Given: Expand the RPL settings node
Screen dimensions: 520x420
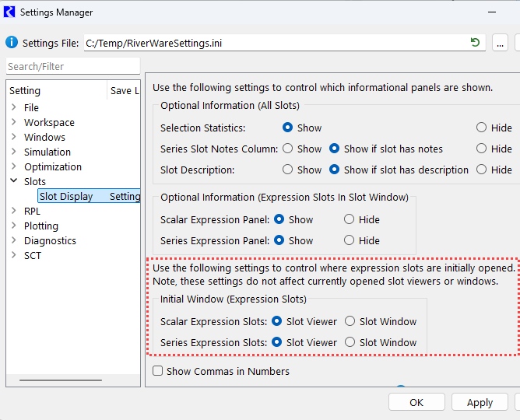Looking at the screenshot, I should [13, 211].
